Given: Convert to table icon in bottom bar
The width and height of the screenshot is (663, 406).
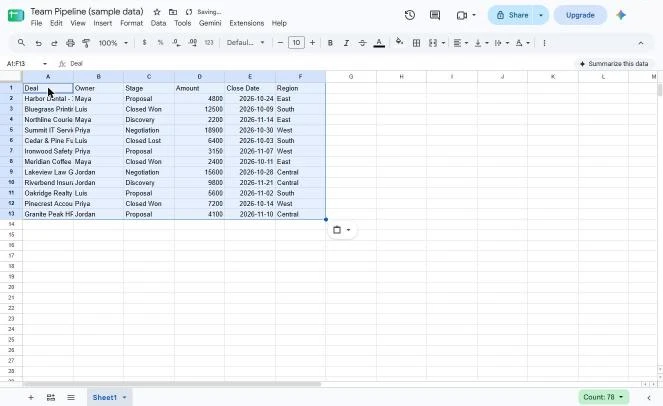Looking at the screenshot, I should 51,398.
